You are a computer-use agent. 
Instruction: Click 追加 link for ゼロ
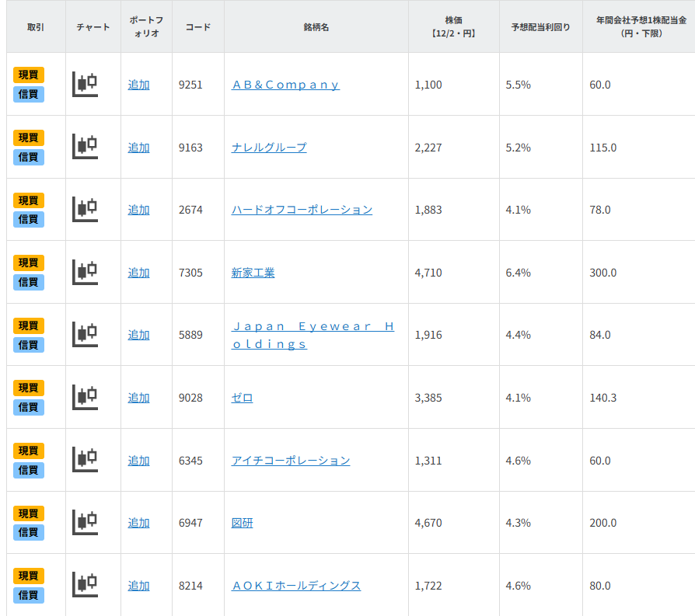point(138,398)
